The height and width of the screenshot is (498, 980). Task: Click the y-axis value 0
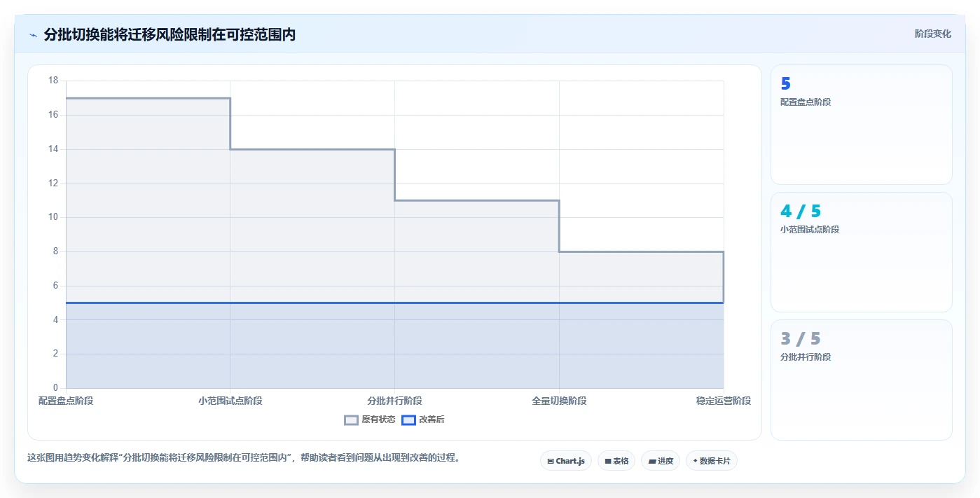55,388
